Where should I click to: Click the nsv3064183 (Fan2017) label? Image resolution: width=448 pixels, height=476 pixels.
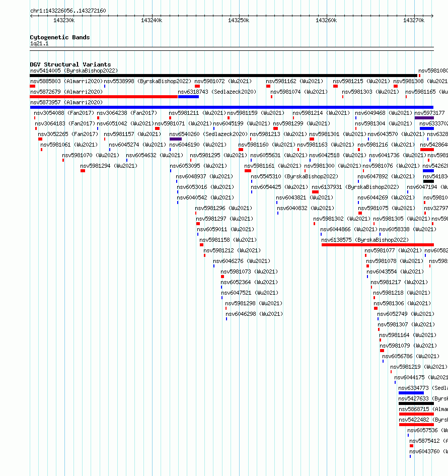[65, 123]
